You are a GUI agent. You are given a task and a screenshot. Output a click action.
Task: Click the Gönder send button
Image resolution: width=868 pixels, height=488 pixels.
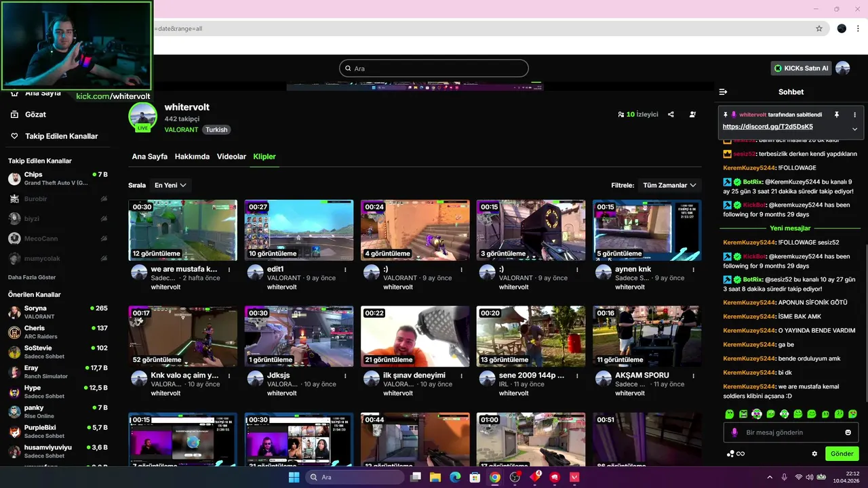tap(842, 454)
